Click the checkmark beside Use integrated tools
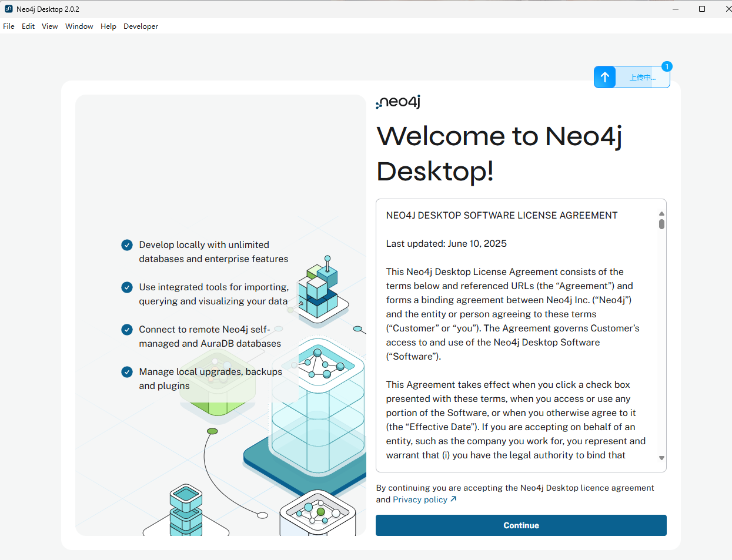 [x=127, y=287]
